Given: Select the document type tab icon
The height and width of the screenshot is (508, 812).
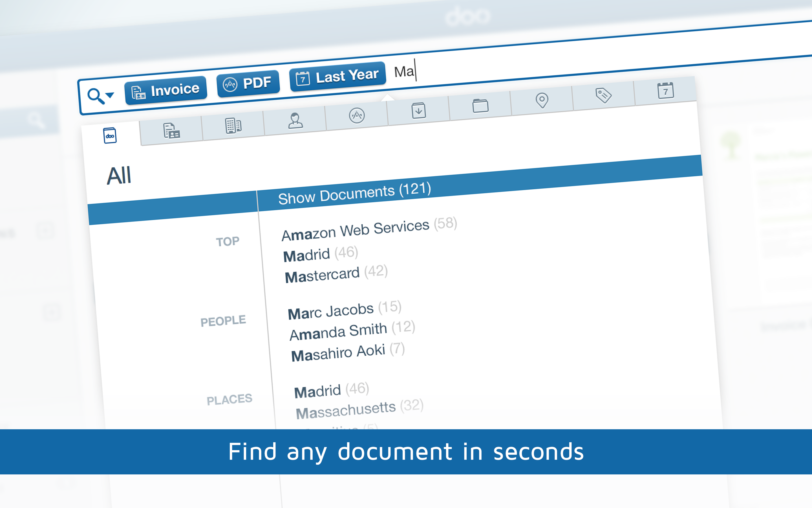Looking at the screenshot, I should 171,131.
